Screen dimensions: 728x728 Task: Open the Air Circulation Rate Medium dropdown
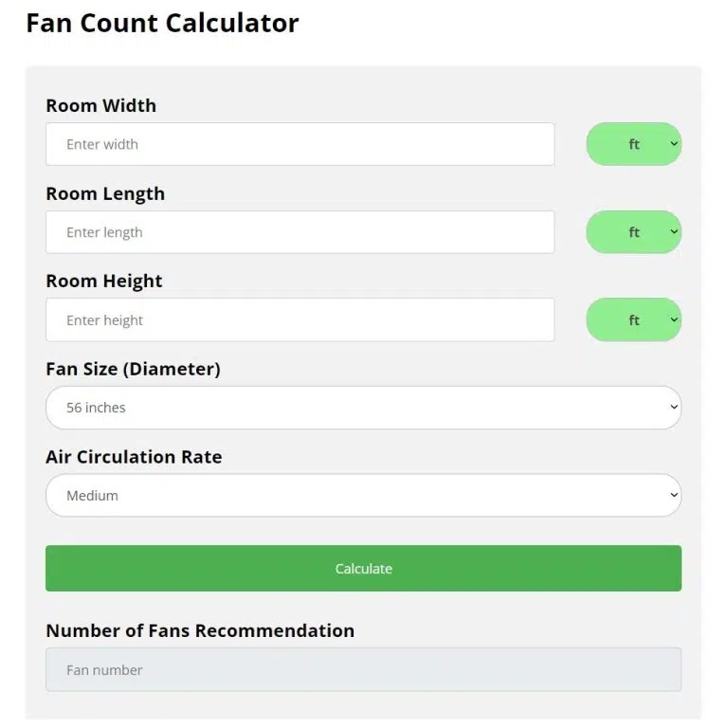363,496
